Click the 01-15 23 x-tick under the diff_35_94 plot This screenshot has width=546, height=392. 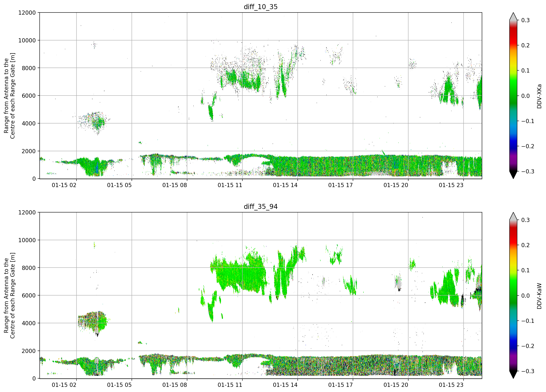[x=451, y=385]
